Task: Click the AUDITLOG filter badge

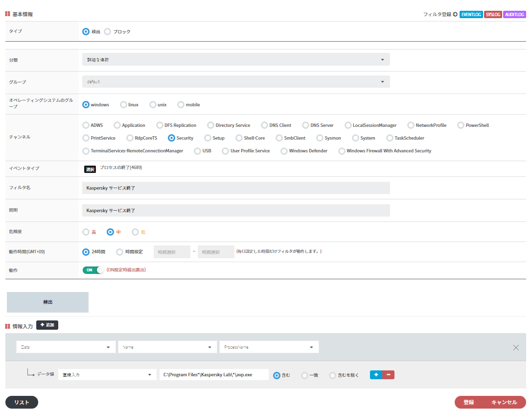Action: [514, 15]
